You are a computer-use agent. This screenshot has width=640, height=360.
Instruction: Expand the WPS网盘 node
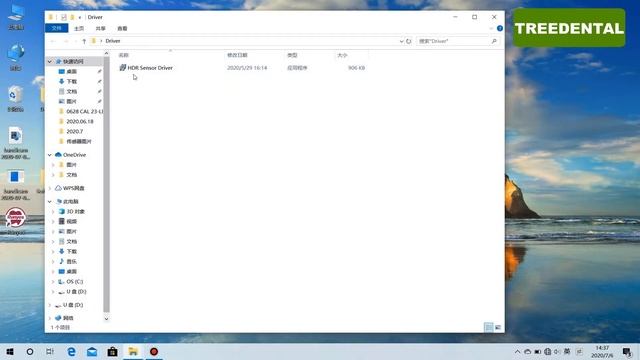point(49,188)
